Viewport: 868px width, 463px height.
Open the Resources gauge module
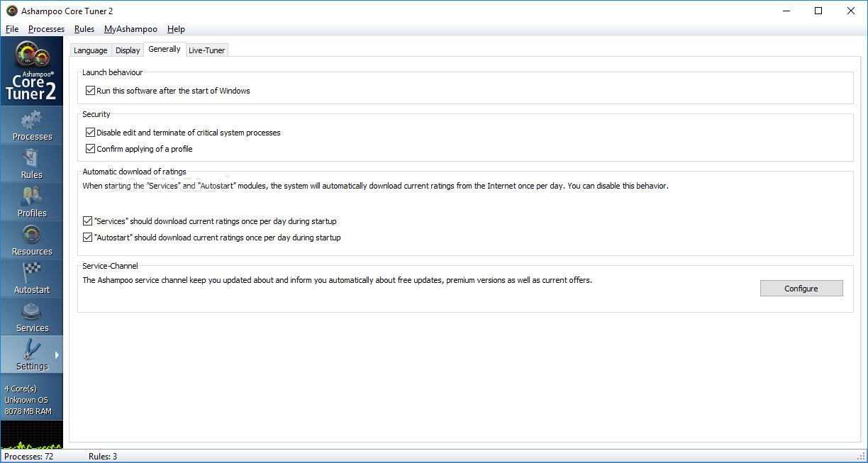pyautogui.click(x=32, y=240)
